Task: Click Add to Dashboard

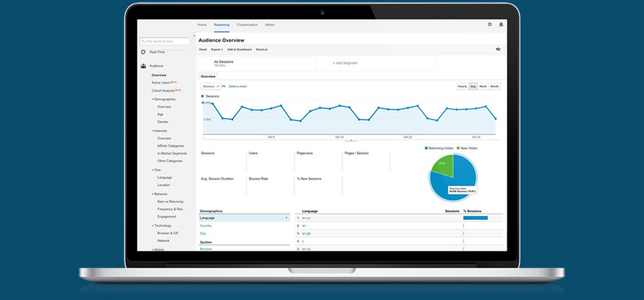Action: coord(239,49)
